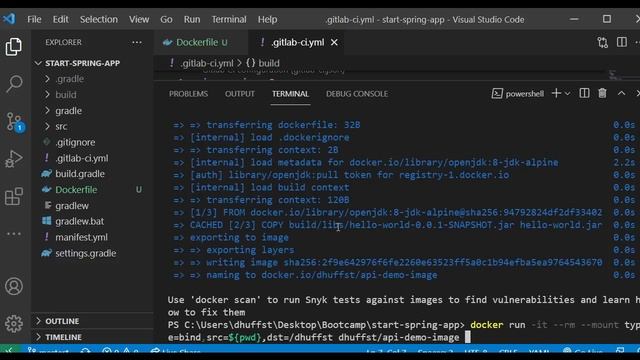Open the Manage gear settings icon
This screenshot has width=640, height=360.
(14, 324)
